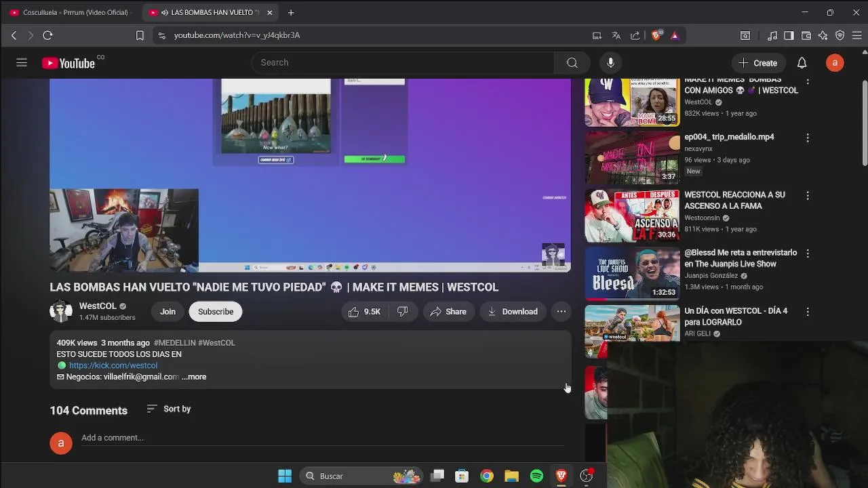Select the LAS BOMBAS HAN VUELTO tab

click(x=210, y=12)
